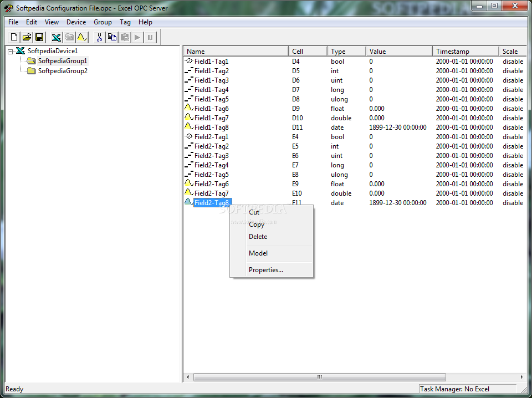Click the scrollbar's right arrow
Viewport: 532px width, 398px height.
[x=522, y=377]
